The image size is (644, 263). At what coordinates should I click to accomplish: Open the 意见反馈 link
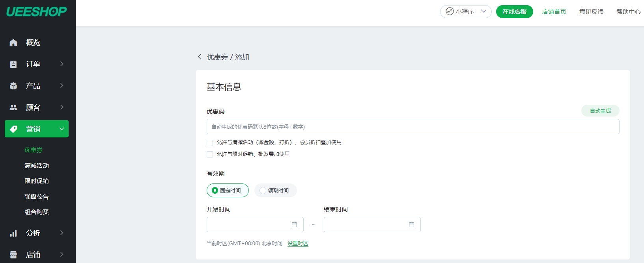click(591, 11)
